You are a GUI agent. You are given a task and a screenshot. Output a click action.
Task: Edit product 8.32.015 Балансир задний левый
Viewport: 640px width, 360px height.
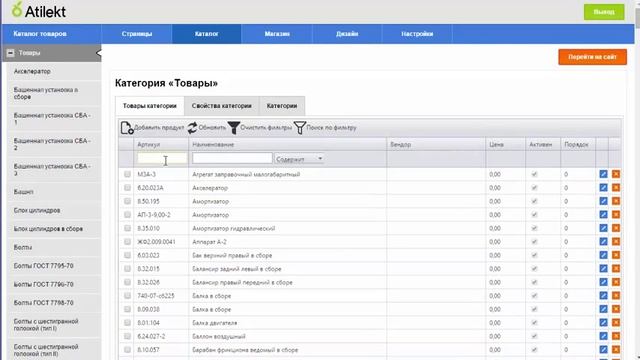pos(603,269)
